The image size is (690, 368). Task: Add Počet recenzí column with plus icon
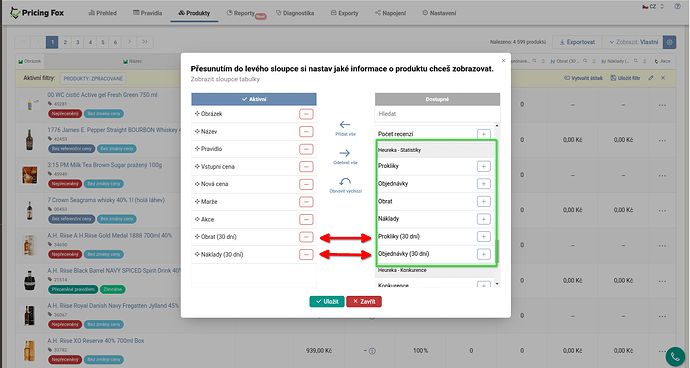click(484, 134)
